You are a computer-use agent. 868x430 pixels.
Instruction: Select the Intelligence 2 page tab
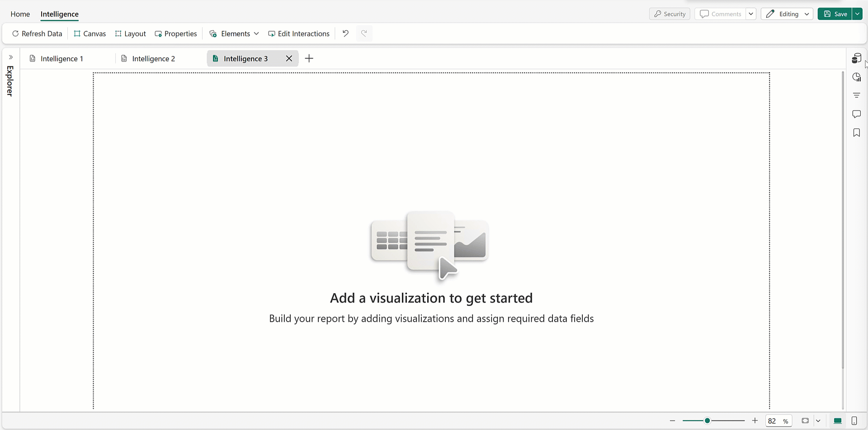pos(153,59)
